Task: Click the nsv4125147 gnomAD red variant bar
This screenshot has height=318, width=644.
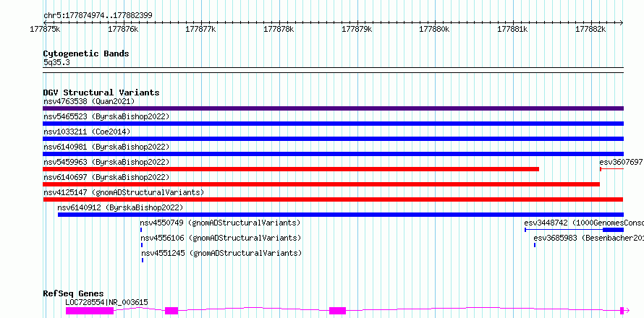Action: [x=333, y=199]
